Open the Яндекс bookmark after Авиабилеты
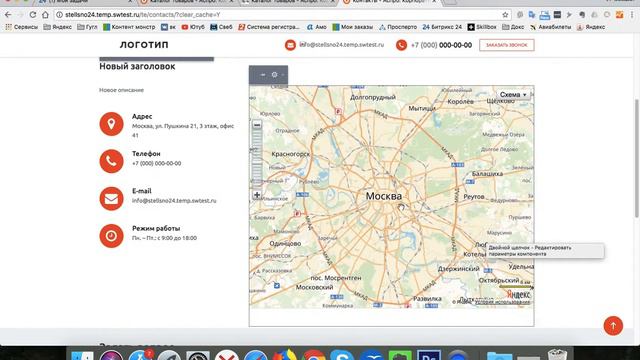640x360 pixels. tap(591, 27)
